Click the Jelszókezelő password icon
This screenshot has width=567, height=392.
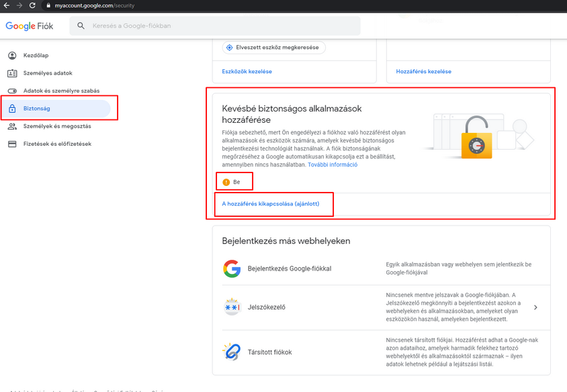point(232,307)
